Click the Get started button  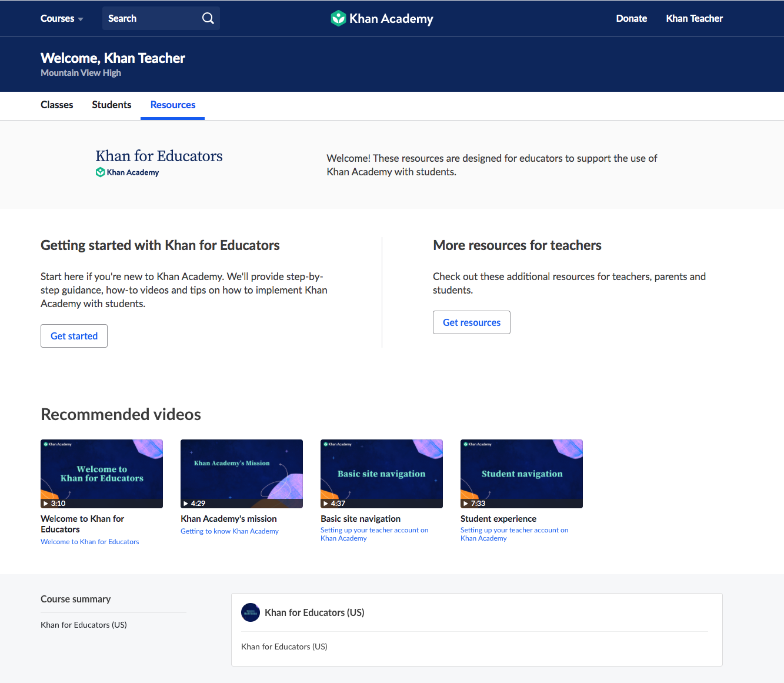click(x=74, y=336)
